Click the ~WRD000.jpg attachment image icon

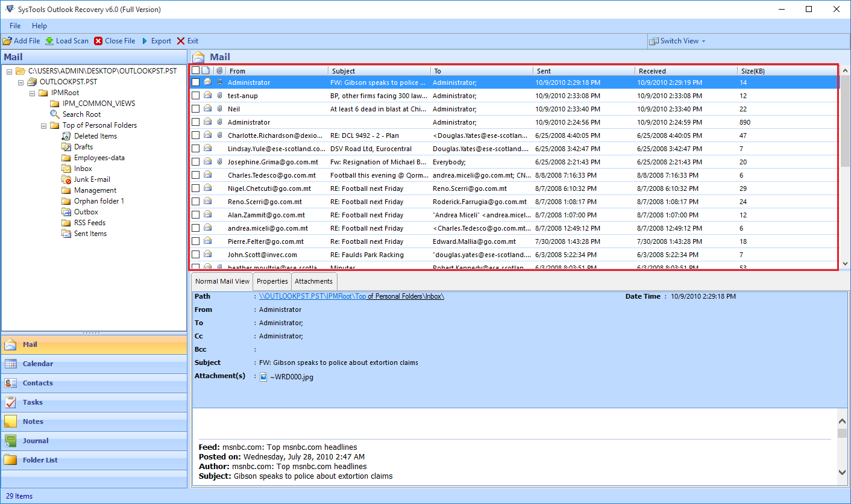pyautogui.click(x=263, y=377)
